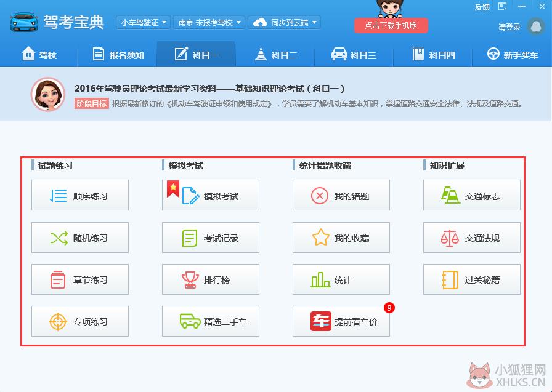Click the user avatar beside 请登录
Screen dimensions: 552x392
pyautogui.click(x=536, y=26)
